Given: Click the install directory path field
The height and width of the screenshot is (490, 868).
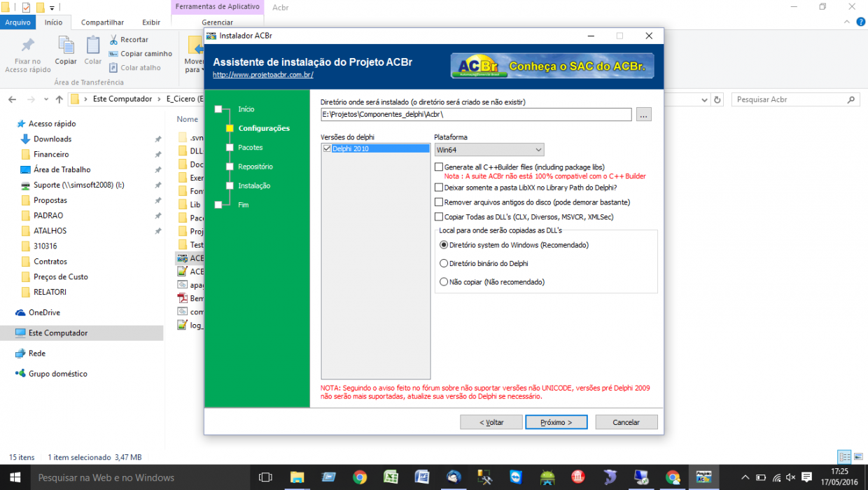Looking at the screenshot, I should (x=476, y=114).
